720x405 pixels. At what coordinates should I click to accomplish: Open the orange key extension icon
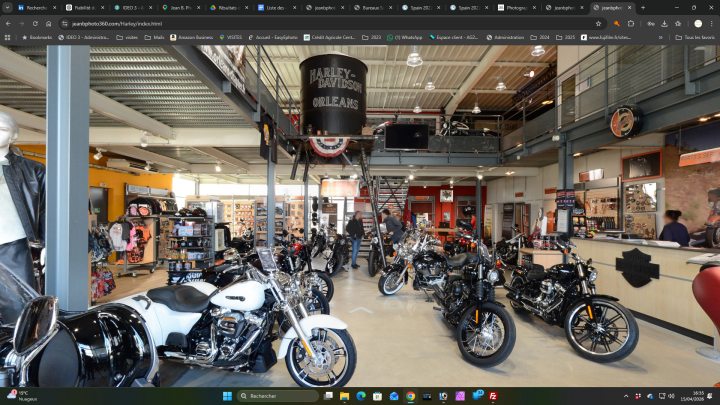pos(617,23)
